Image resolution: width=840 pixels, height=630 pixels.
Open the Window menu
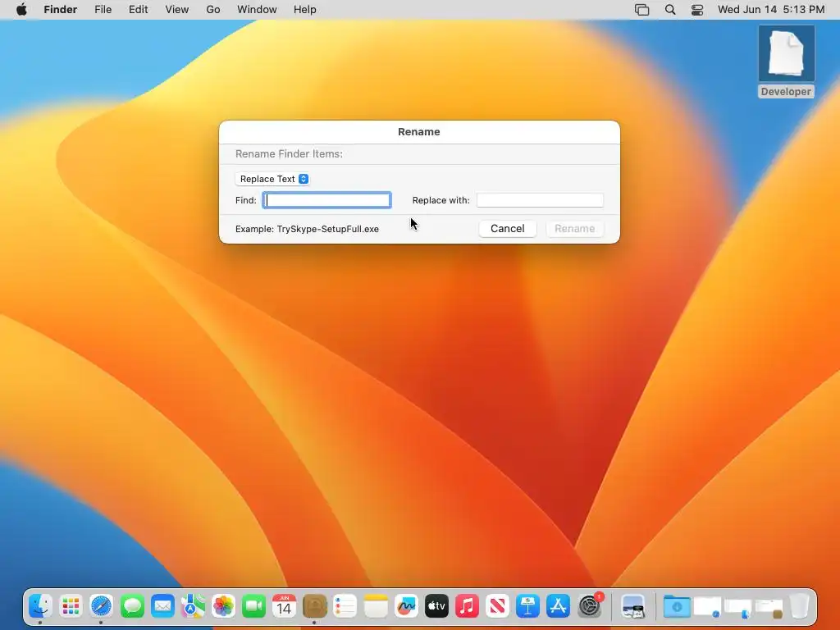257,10
